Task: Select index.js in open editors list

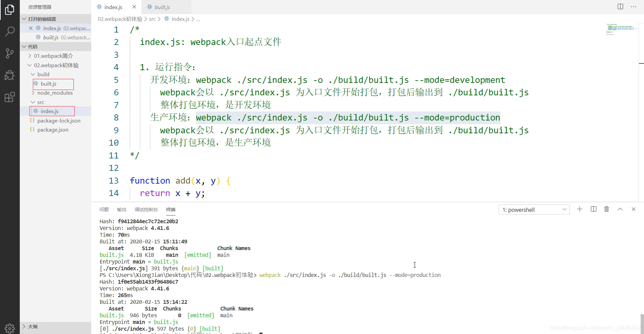Action: click(x=55, y=28)
